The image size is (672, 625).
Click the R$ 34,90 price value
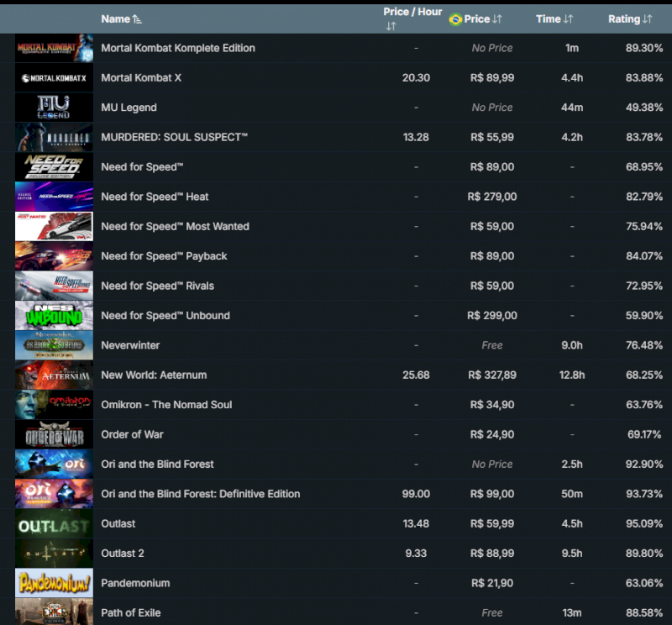click(x=492, y=405)
